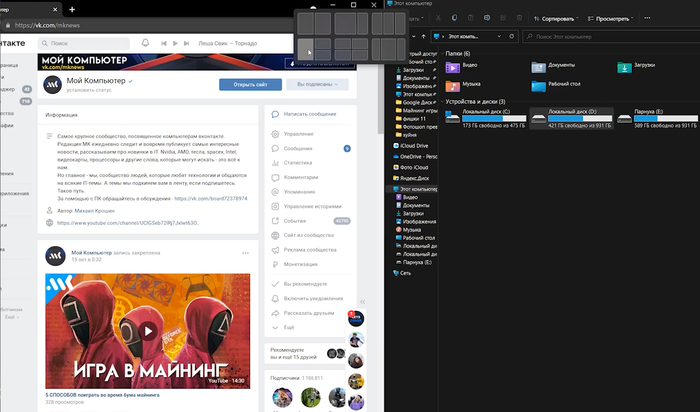The height and width of the screenshot is (412, 700).
Task: Open Google Диск in quick access list
Action: [x=414, y=103]
